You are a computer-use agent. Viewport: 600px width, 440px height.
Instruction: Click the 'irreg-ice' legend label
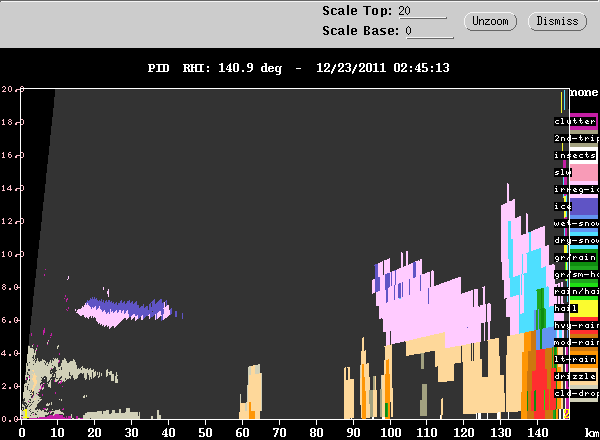click(x=576, y=189)
